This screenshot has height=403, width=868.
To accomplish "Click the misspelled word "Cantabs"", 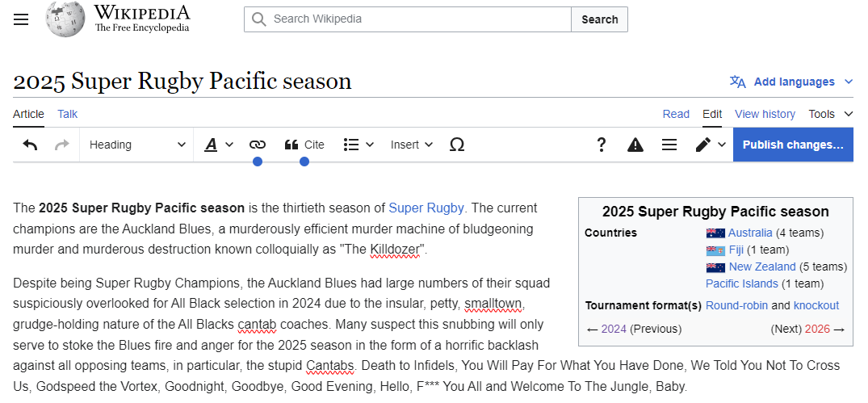I will (x=330, y=366).
